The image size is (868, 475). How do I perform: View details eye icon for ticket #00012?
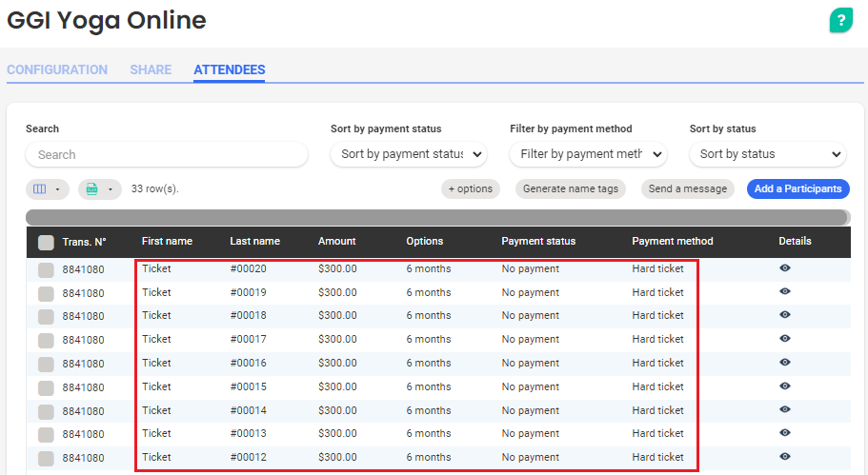785,457
